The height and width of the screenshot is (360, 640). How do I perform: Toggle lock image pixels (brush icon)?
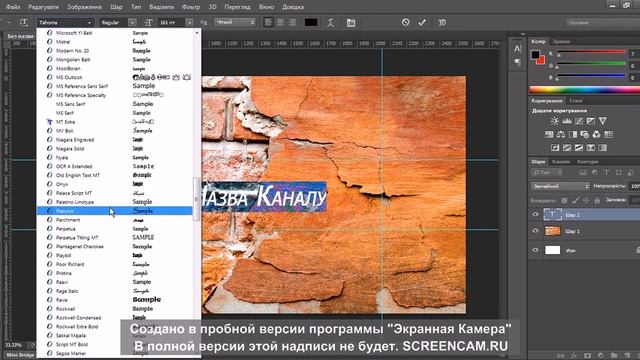575,200
